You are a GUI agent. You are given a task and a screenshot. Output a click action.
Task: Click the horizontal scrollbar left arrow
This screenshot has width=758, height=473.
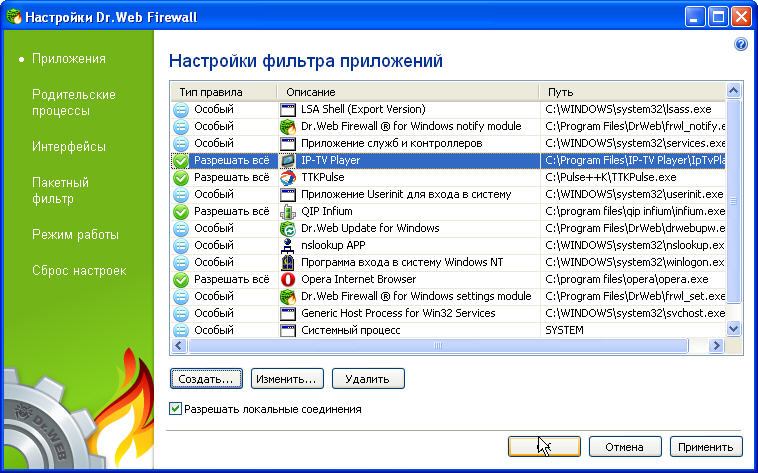tap(179, 345)
